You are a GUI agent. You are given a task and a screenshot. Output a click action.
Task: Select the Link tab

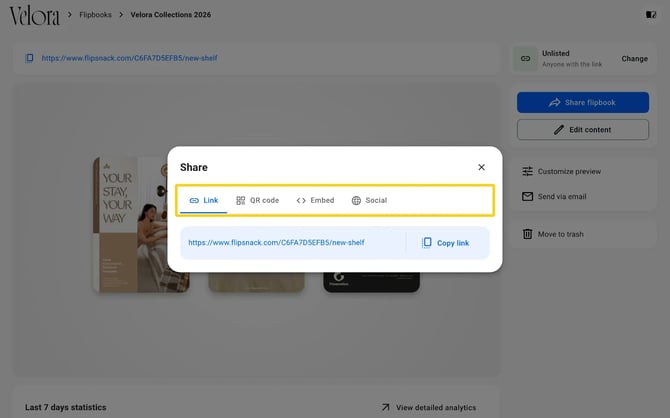click(x=203, y=200)
